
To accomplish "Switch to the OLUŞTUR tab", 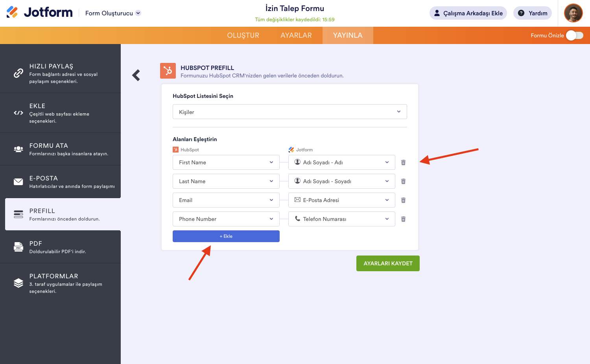I will 243,35.
